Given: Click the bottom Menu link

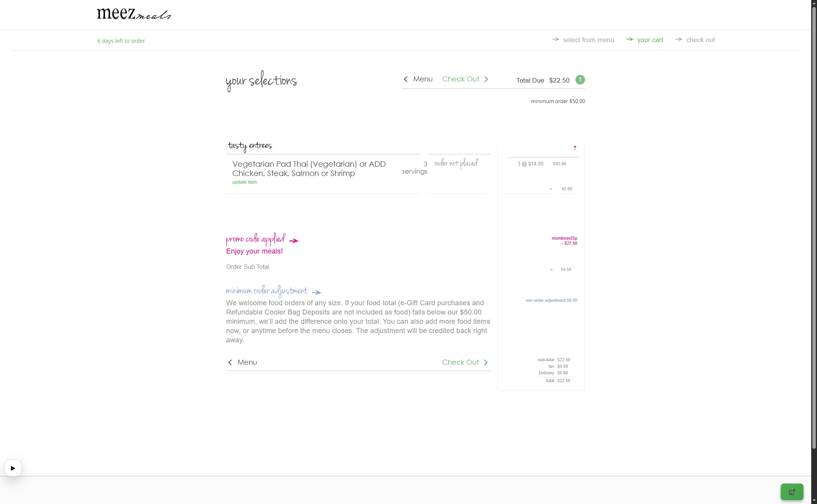Looking at the screenshot, I should [247, 362].
